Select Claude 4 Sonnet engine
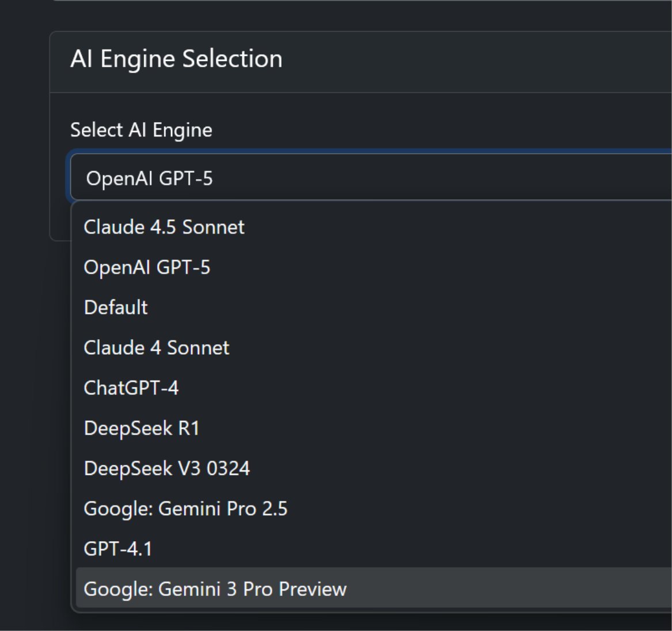Image resolution: width=672 pixels, height=631 pixels. [x=157, y=348]
